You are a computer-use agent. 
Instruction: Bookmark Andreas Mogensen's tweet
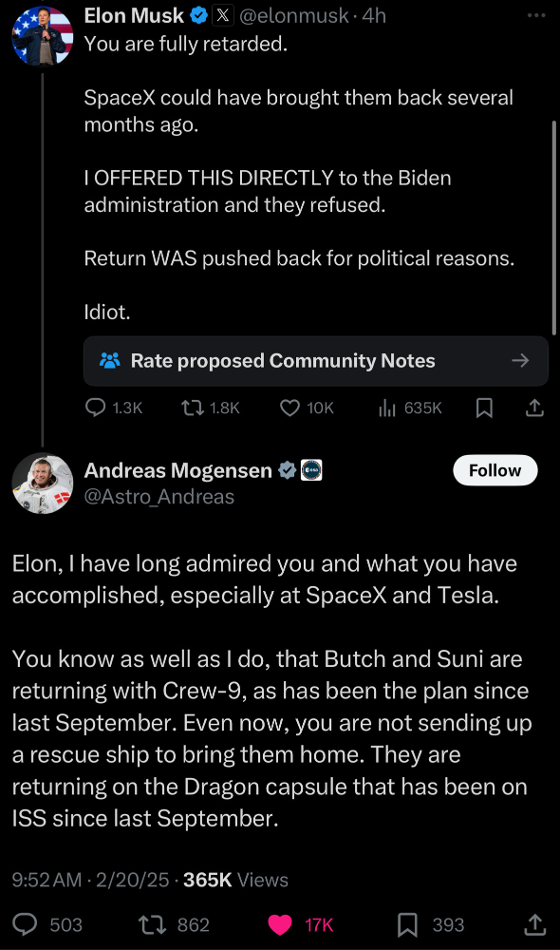pos(431,924)
